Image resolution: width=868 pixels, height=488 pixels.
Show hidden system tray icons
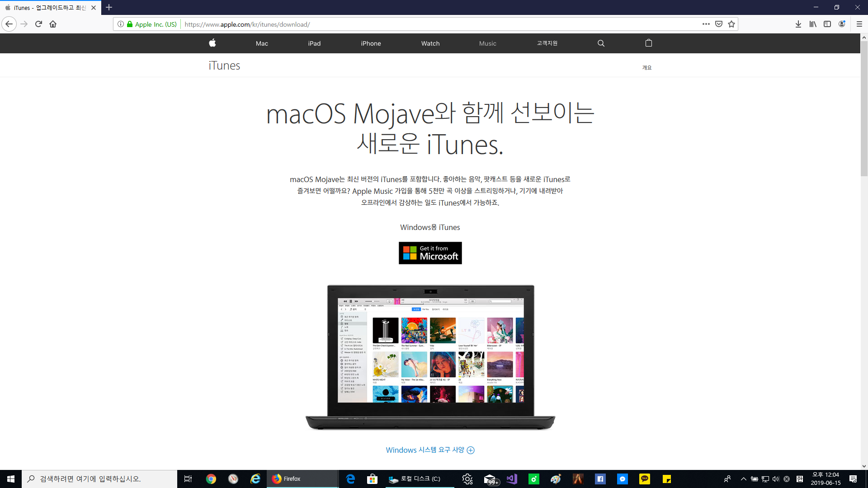tap(743, 479)
